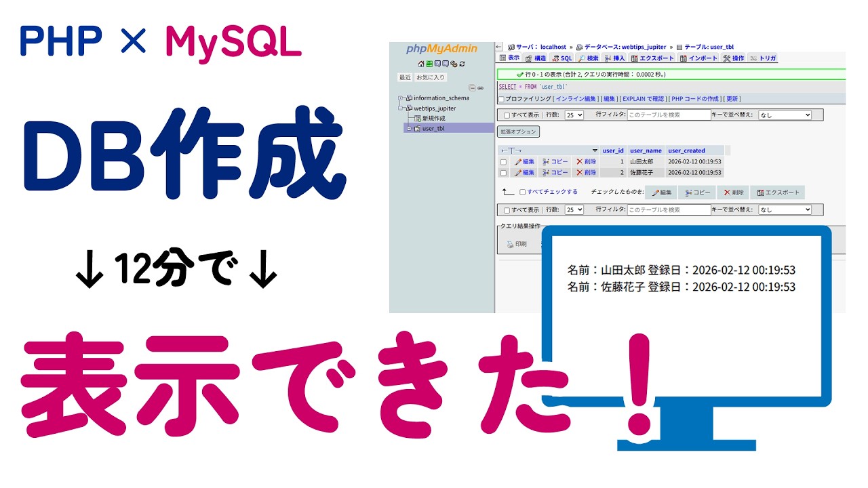The image size is (868, 488).
Task: Select 最近 tab in sidebar
Action: (x=405, y=77)
